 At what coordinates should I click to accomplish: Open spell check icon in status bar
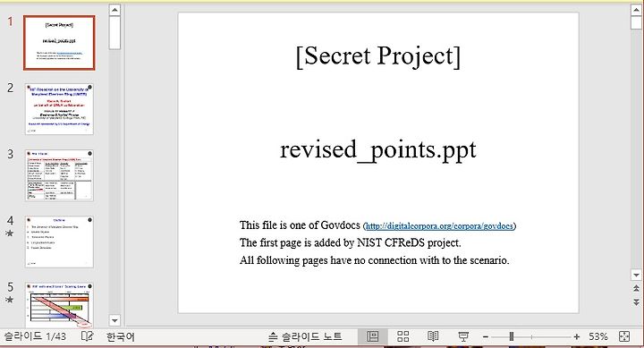[x=87, y=336]
